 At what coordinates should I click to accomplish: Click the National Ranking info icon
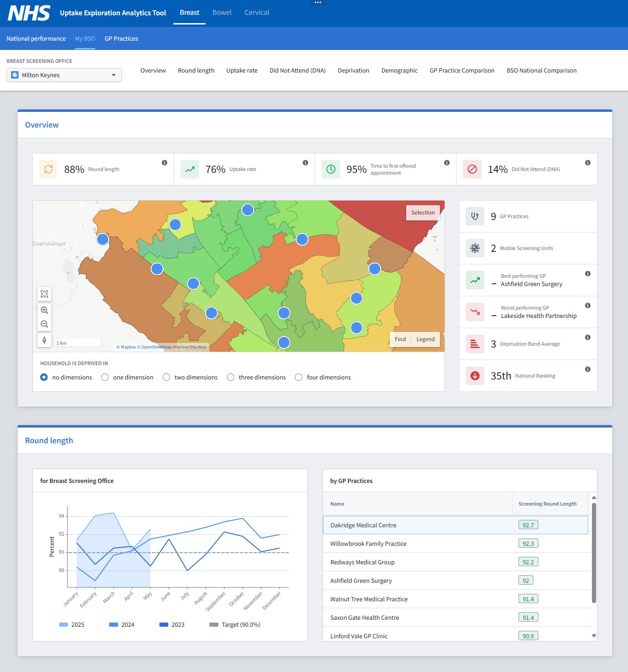tap(588, 369)
